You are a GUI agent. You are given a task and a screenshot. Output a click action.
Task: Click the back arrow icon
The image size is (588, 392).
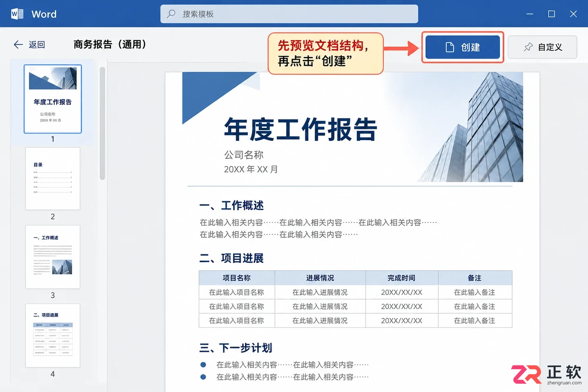click(18, 45)
